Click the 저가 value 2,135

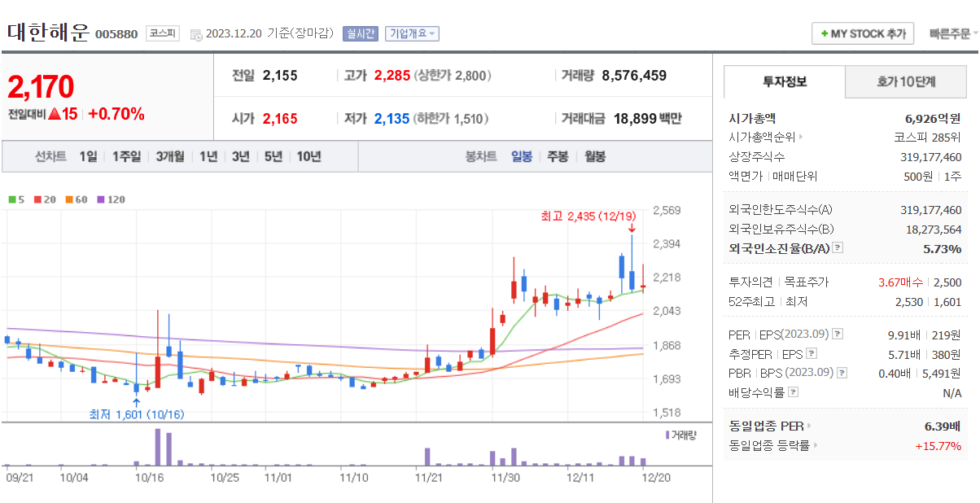tap(392, 119)
